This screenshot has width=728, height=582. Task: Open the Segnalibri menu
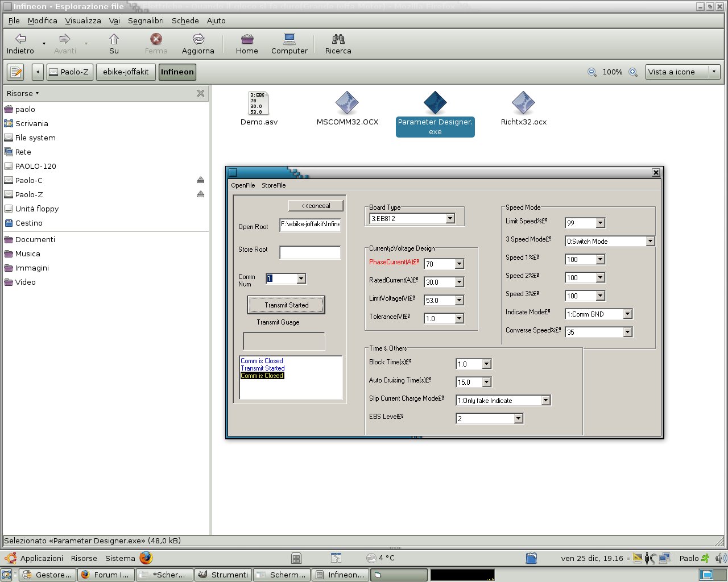(146, 20)
